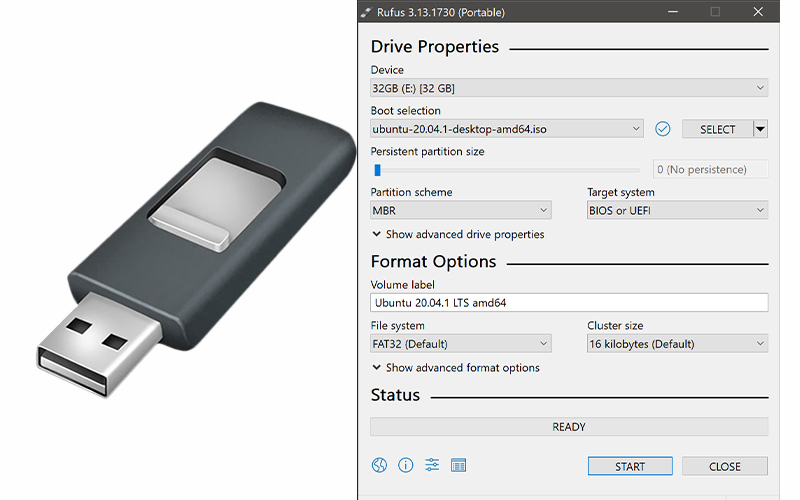800x500 pixels.
Task: Click the Persistent partition size label
Action: pyautogui.click(x=428, y=152)
